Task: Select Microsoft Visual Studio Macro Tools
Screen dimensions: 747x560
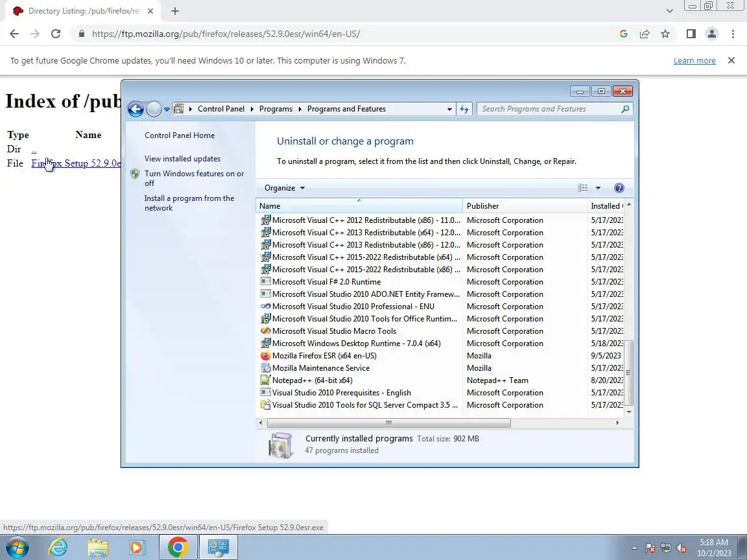Action: point(334,331)
